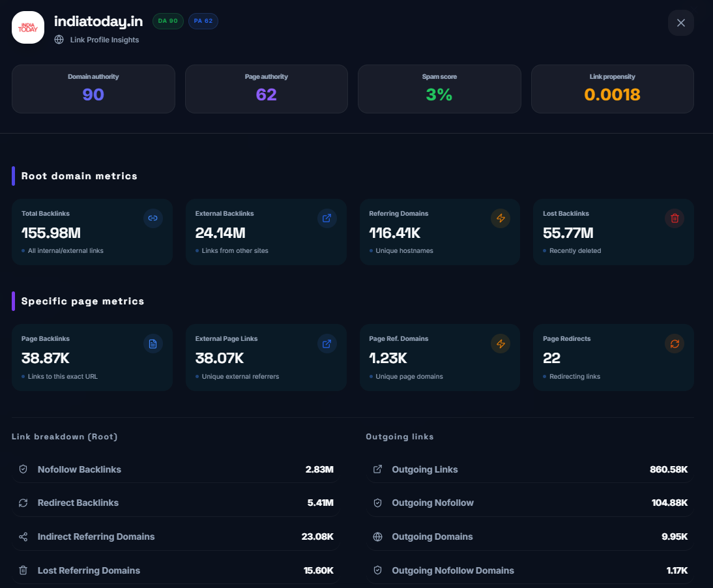Screen dimensions: 713x588
Task: Click the trash icon beside Lost Referring Domains
Action: [x=23, y=570]
